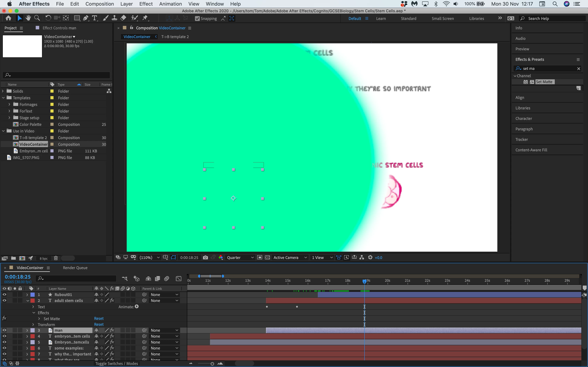Click the yellow label swatch for Solids

[52, 91]
